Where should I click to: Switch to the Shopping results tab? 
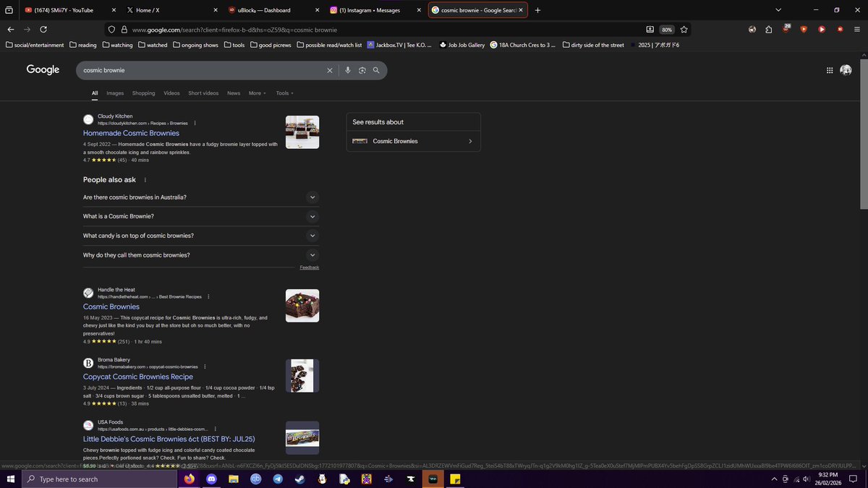coord(143,93)
